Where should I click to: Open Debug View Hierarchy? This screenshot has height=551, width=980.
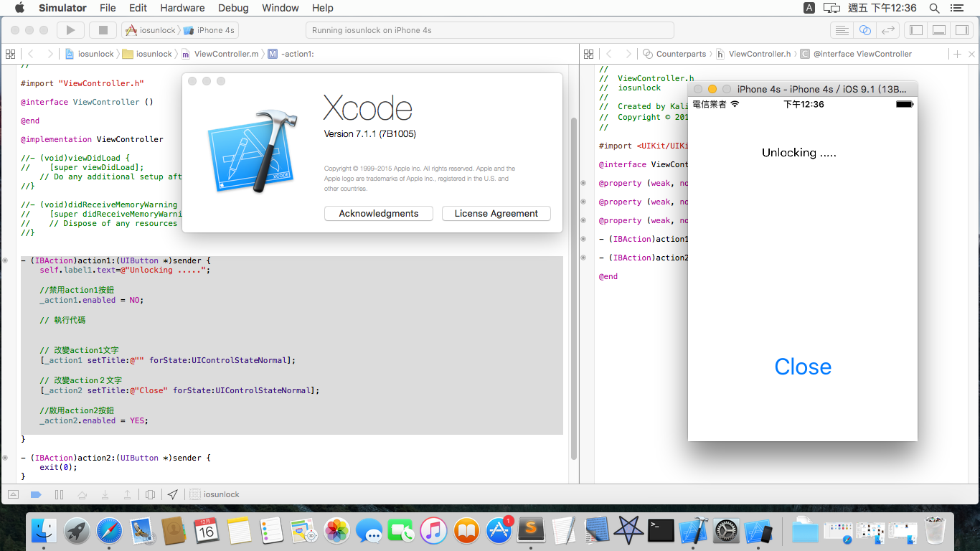pos(150,494)
